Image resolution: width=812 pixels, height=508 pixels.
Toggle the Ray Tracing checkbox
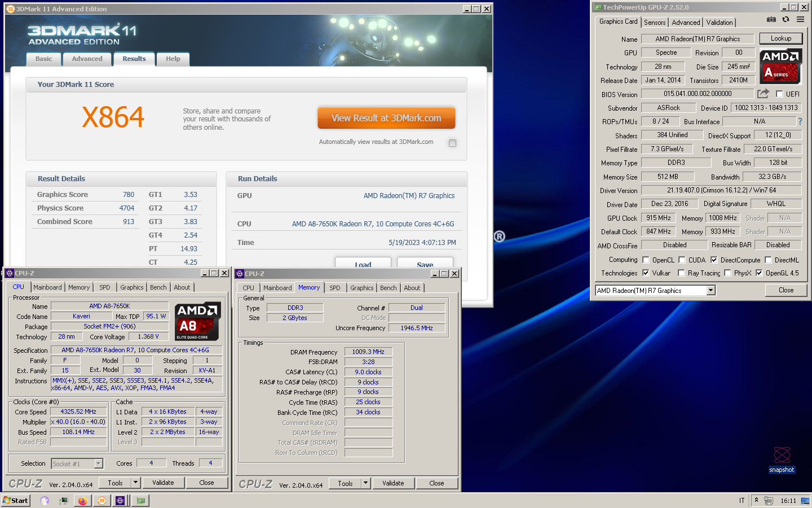681,273
